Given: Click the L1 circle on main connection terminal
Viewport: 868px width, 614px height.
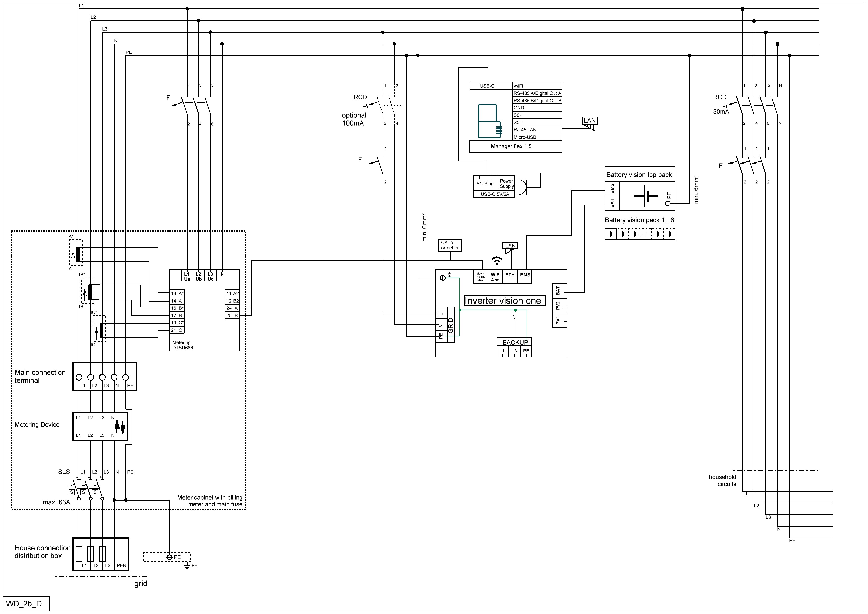Looking at the screenshot, I should point(79,377).
